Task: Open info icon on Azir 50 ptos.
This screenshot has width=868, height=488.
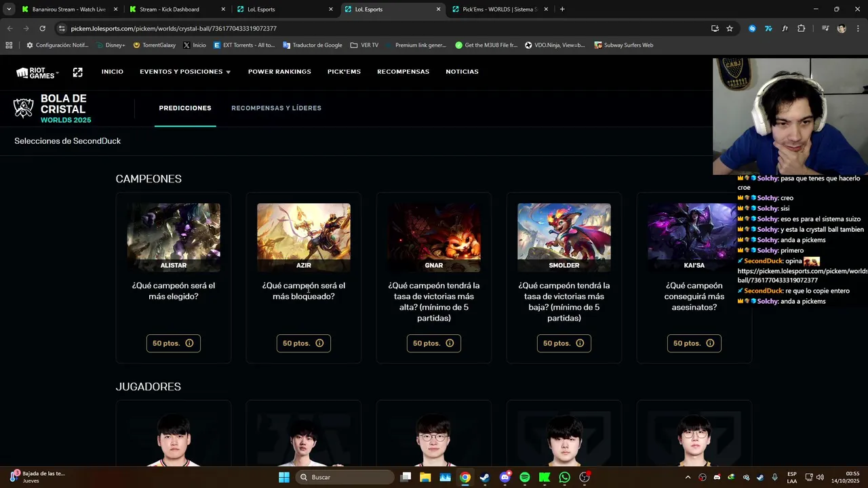Action: [319, 343]
